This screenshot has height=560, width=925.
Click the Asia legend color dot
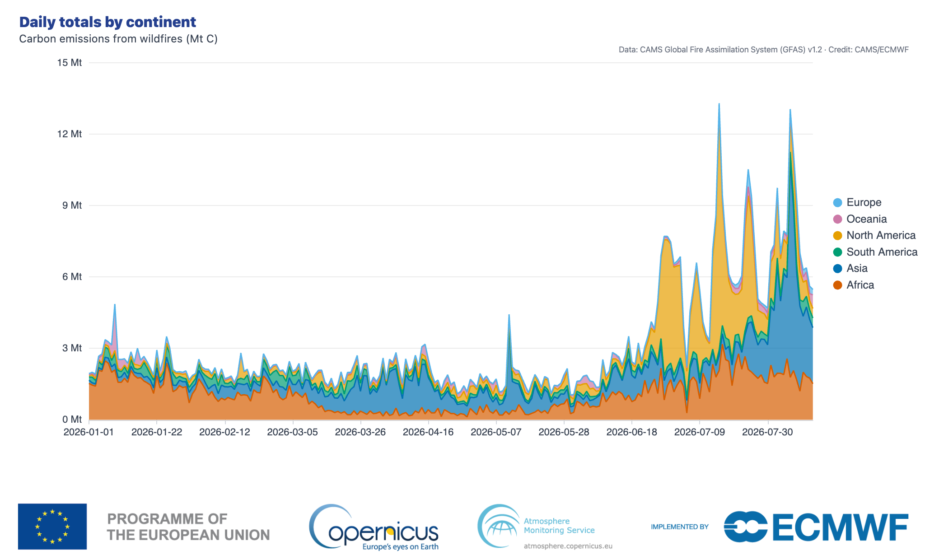837,269
